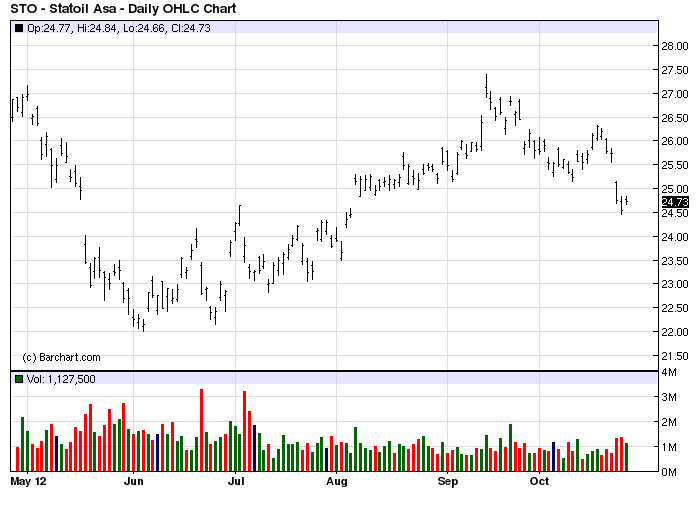Click the 23.00 price axis label
The width and height of the screenshot is (700, 512).
[675, 284]
